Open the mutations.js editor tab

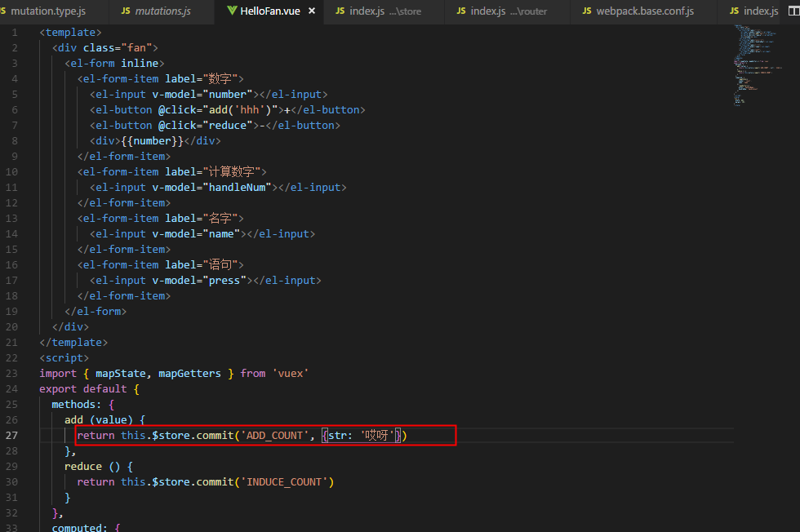(156, 11)
